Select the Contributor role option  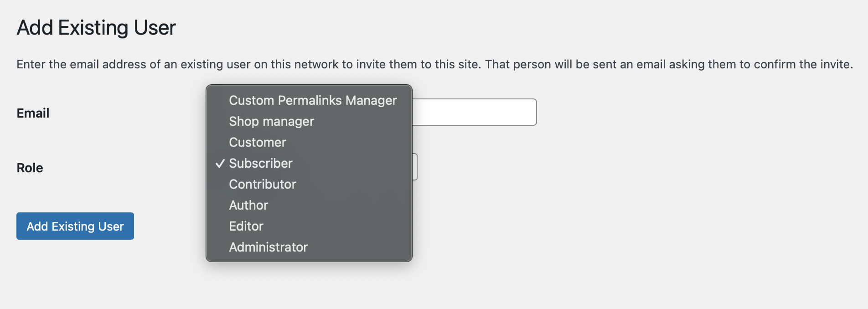point(263,184)
